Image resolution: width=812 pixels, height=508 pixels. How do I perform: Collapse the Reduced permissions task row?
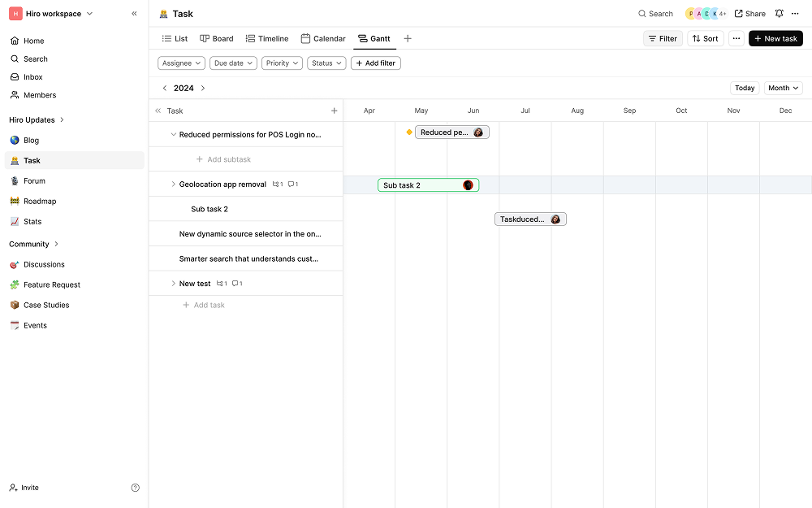(174, 135)
